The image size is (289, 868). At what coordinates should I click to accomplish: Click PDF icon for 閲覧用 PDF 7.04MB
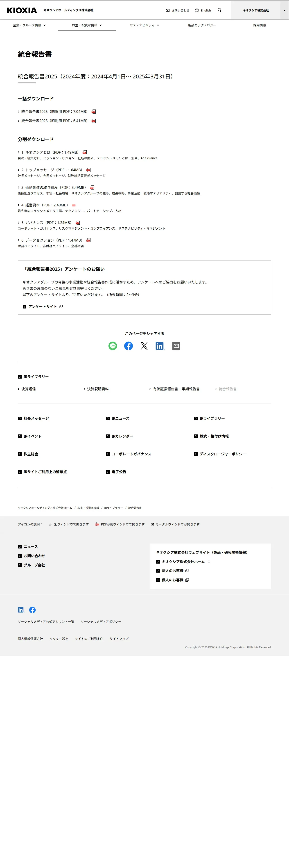click(x=94, y=112)
